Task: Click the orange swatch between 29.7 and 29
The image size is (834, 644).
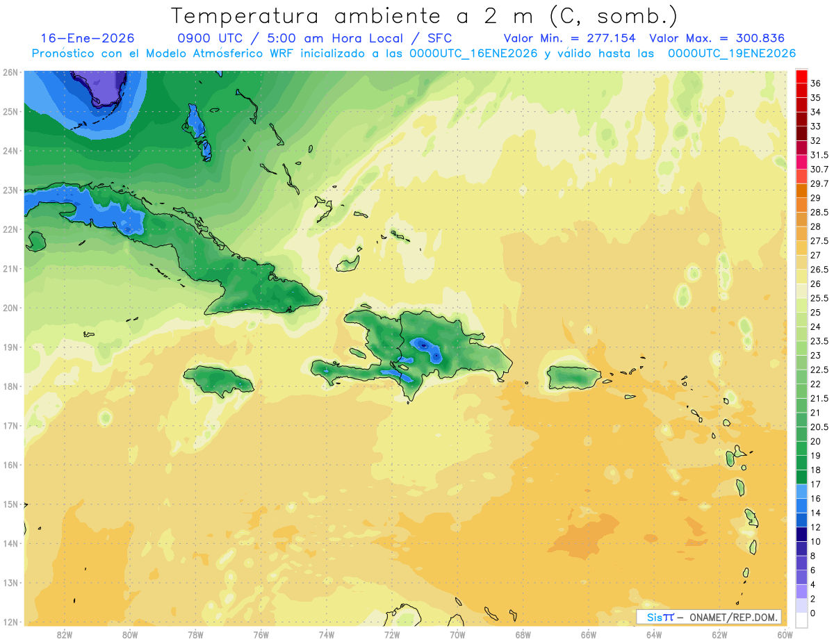Action: pyautogui.click(x=801, y=190)
